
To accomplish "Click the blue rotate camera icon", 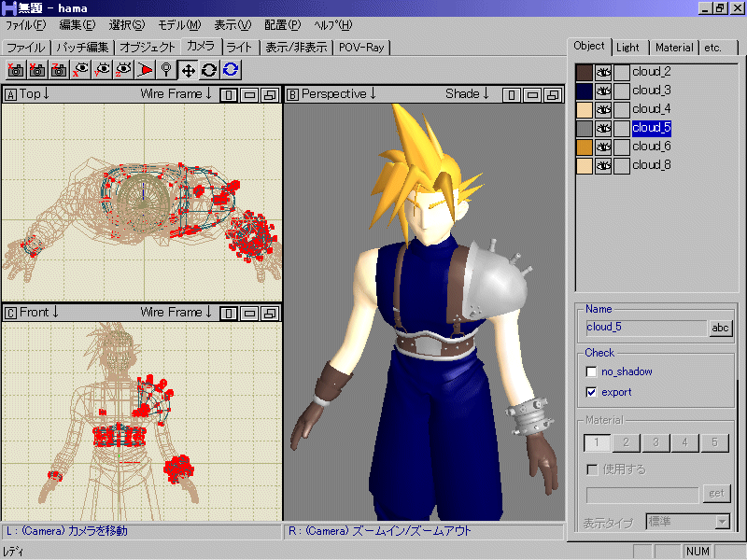I will pyautogui.click(x=231, y=70).
